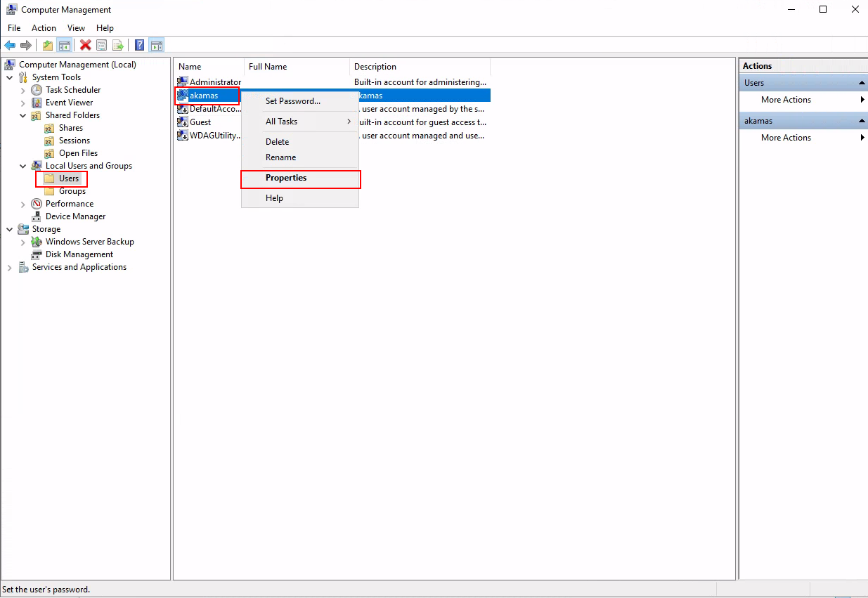Click the red Delete toolbar icon
The width and height of the screenshot is (868, 598).
point(85,46)
